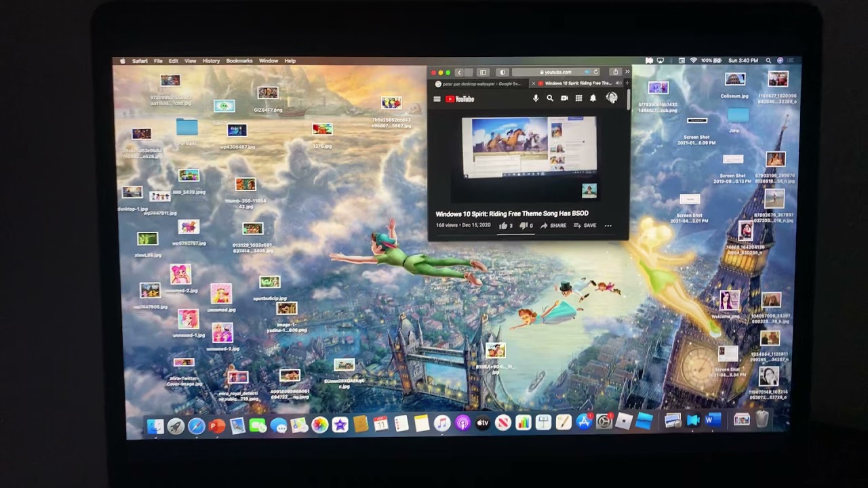868x488 pixels.
Task: Reload page in Safari address bar
Action: [x=596, y=72]
